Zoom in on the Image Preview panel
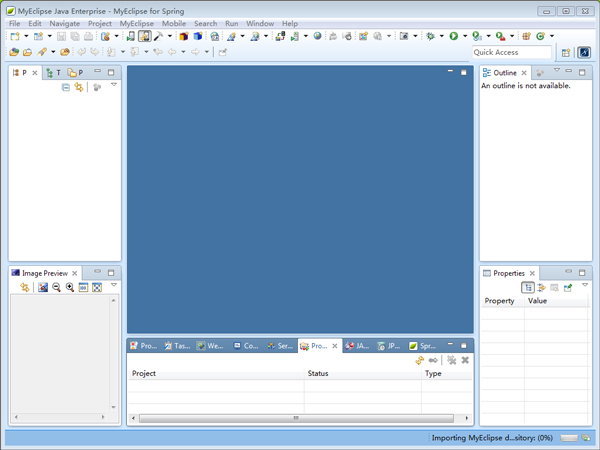The width and height of the screenshot is (600, 450). pos(70,288)
